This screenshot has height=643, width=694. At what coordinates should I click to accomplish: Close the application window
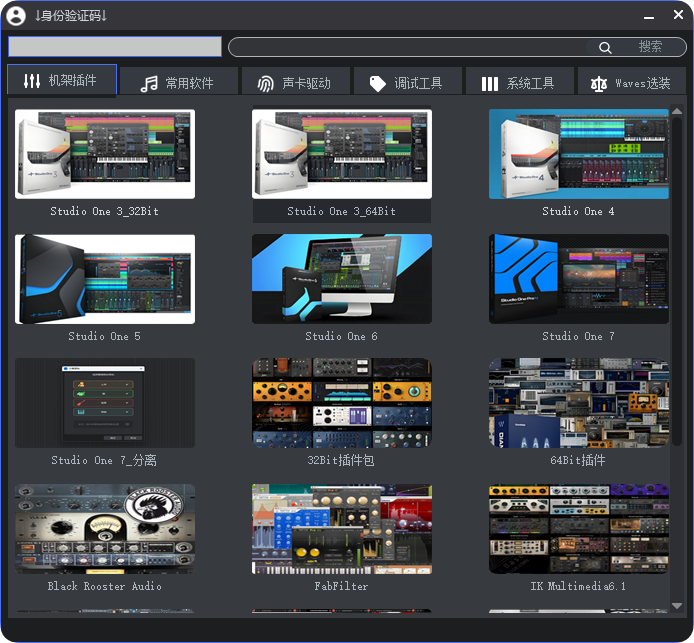678,15
